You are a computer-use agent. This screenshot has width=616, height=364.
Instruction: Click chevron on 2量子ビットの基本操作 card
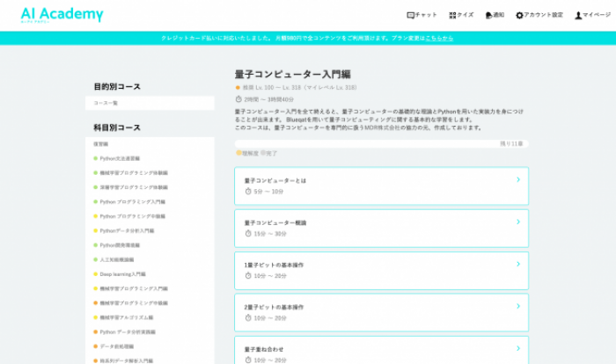pos(517,307)
